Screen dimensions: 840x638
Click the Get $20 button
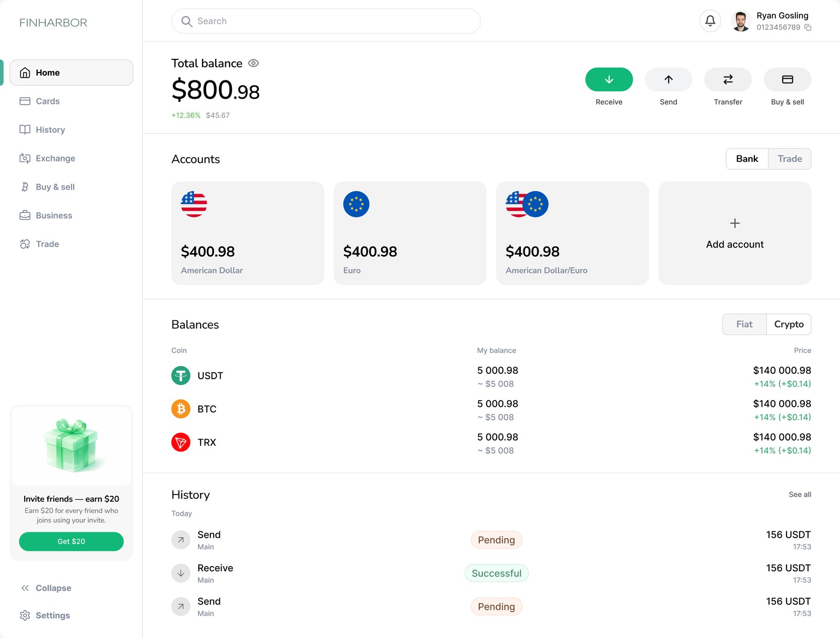tap(71, 541)
